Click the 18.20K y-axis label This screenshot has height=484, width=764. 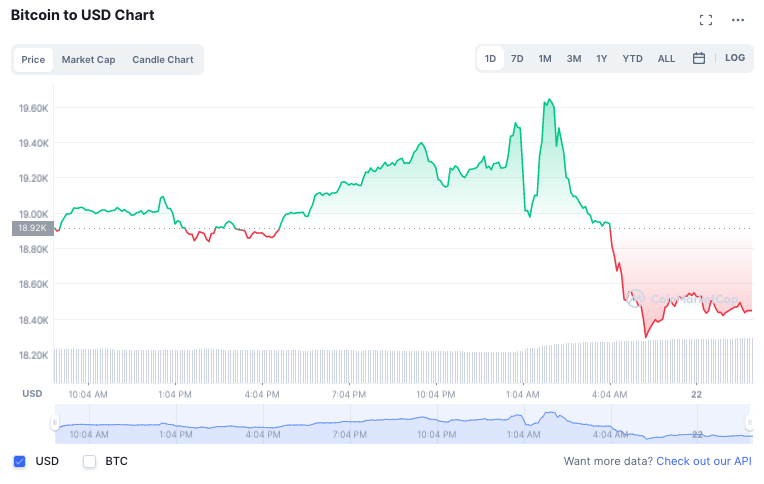(34, 355)
